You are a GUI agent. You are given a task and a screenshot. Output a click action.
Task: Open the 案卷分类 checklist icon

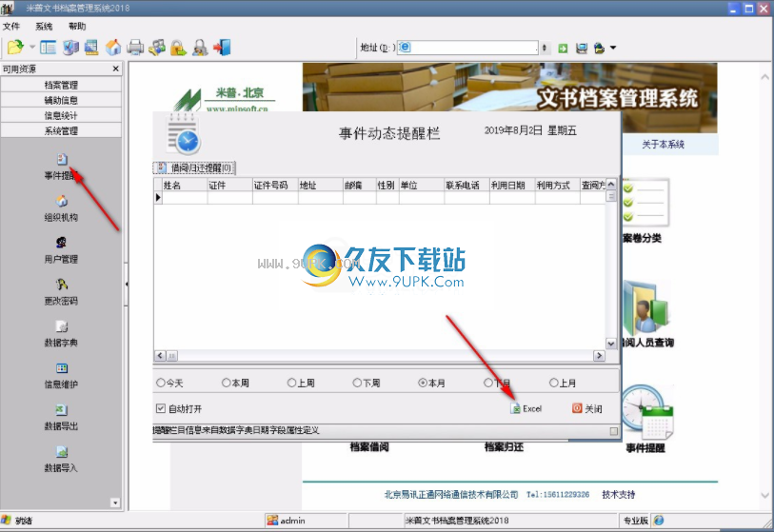pyautogui.click(x=646, y=203)
